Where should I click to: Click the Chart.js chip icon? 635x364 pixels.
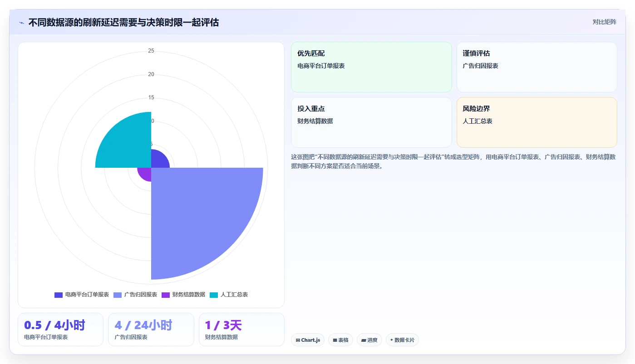[x=298, y=340]
